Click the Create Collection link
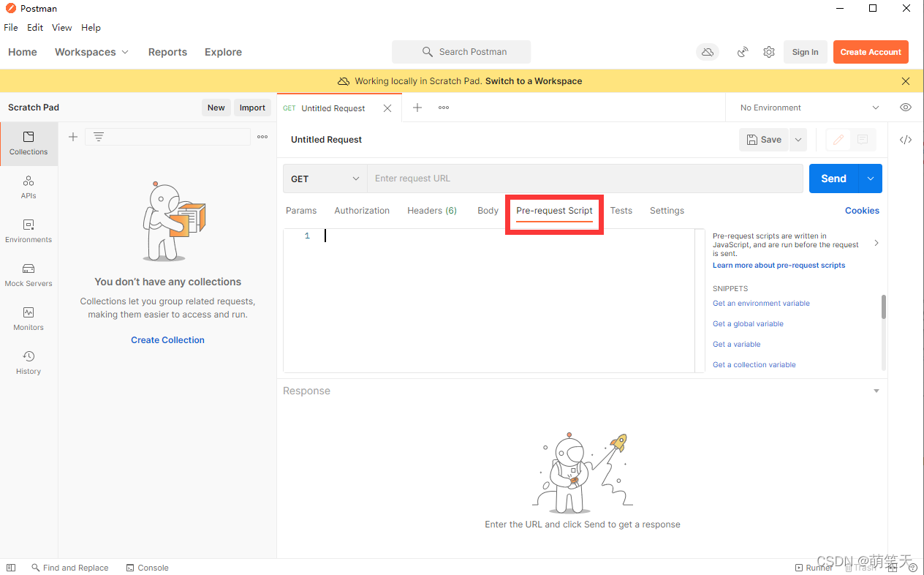This screenshot has height=575, width=924. [x=167, y=340]
